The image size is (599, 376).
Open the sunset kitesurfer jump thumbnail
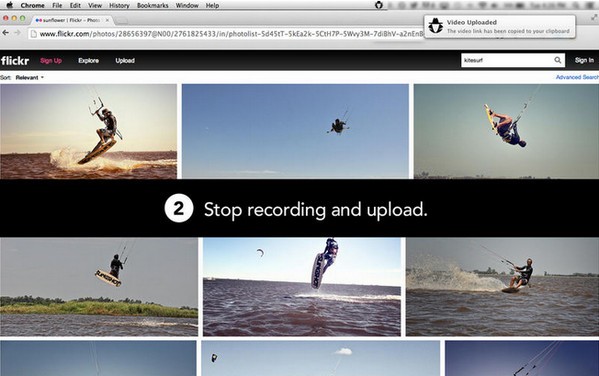(x=88, y=131)
